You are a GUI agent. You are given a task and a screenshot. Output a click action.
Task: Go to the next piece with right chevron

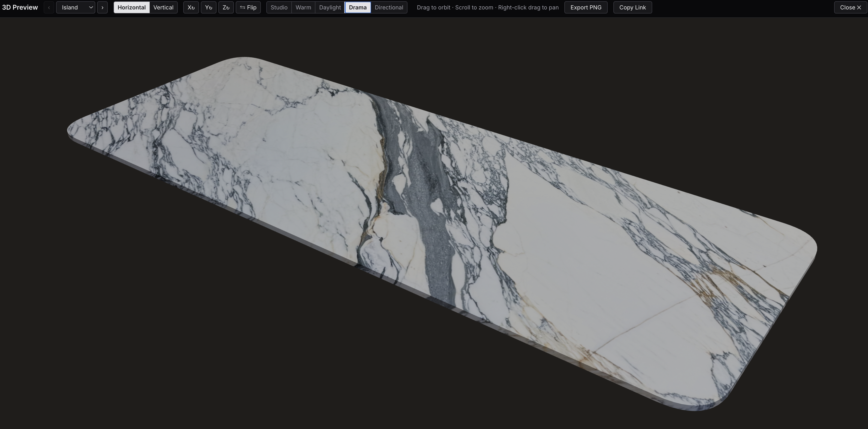[x=102, y=7]
